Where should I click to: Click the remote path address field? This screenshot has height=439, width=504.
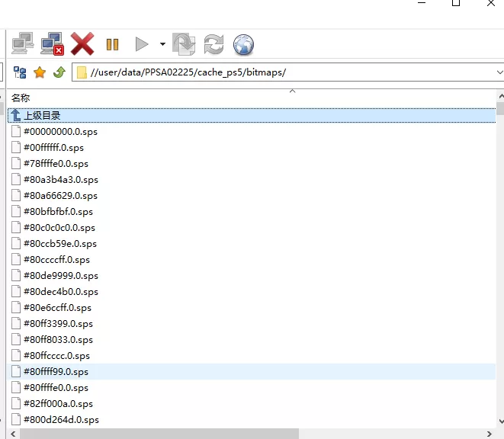(284, 72)
